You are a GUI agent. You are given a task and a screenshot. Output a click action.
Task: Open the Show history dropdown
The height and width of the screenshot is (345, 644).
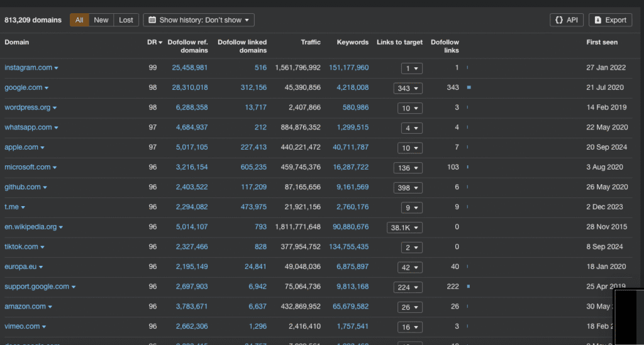tap(199, 20)
